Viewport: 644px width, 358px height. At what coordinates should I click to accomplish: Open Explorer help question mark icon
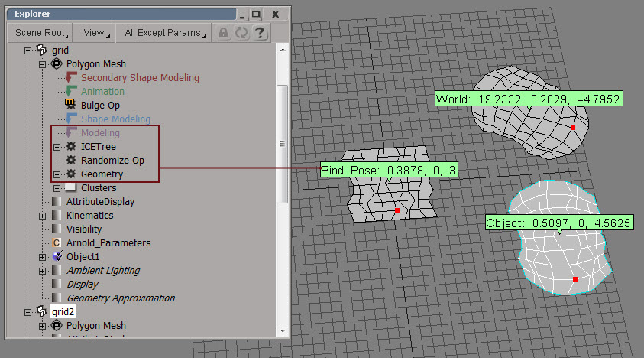tap(261, 33)
